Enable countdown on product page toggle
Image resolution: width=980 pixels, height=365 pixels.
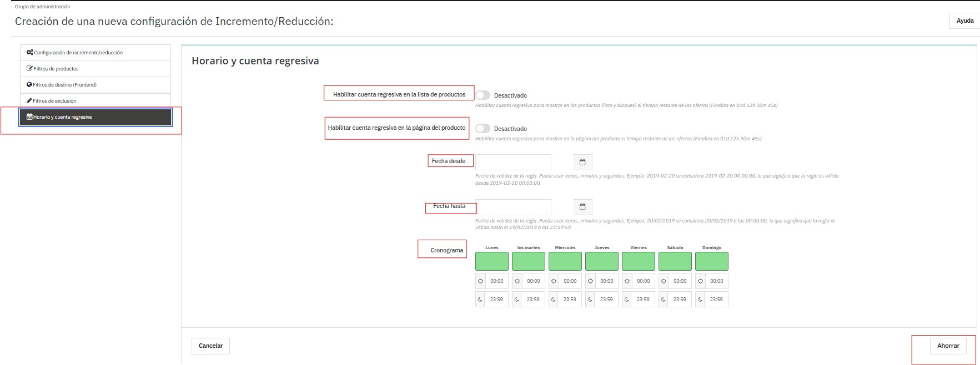[483, 129]
